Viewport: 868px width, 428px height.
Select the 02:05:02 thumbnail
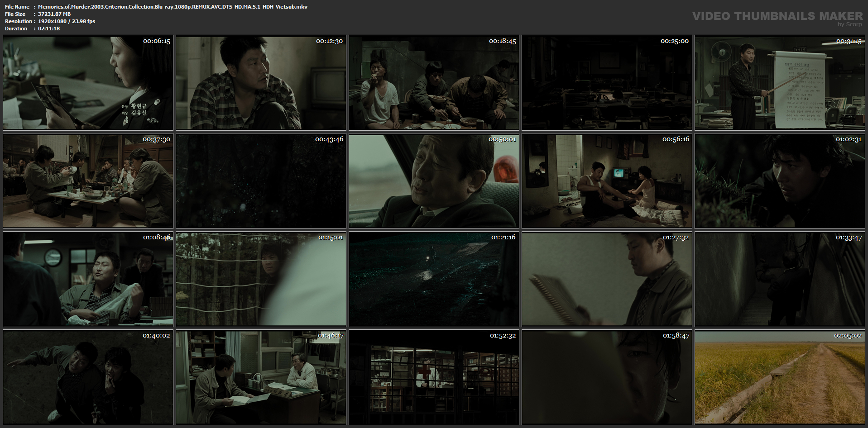pyautogui.click(x=780, y=378)
